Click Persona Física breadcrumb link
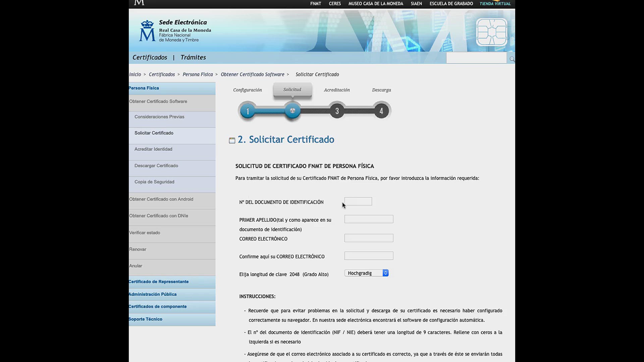Screen dimensions: 644x362 point(198,74)
